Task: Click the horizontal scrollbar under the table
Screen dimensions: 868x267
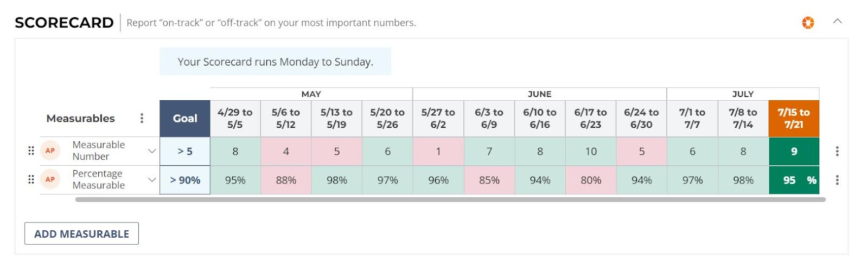Action: point(450,199)
